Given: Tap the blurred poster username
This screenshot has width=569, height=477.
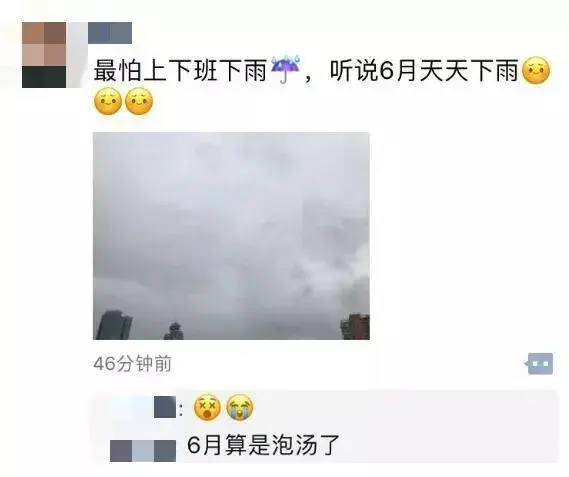Looking at the screenshot, I should (110, 33).
